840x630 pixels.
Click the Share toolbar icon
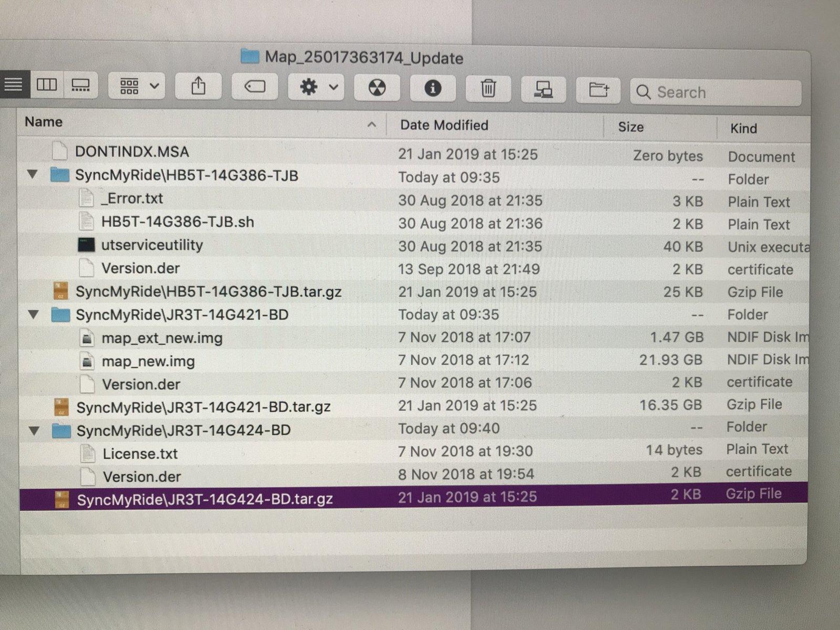point(198,86)
